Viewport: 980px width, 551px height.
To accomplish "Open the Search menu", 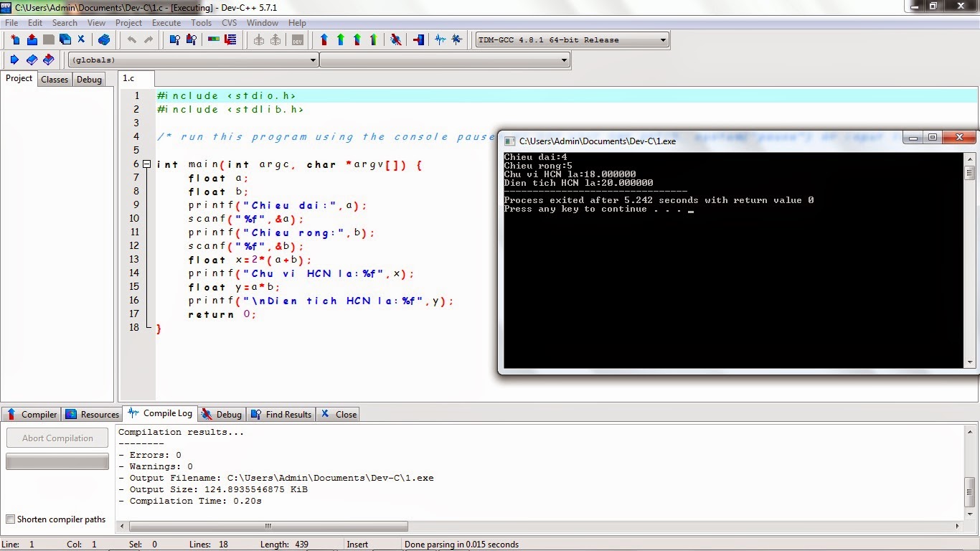I will click(x=65, y=23).
